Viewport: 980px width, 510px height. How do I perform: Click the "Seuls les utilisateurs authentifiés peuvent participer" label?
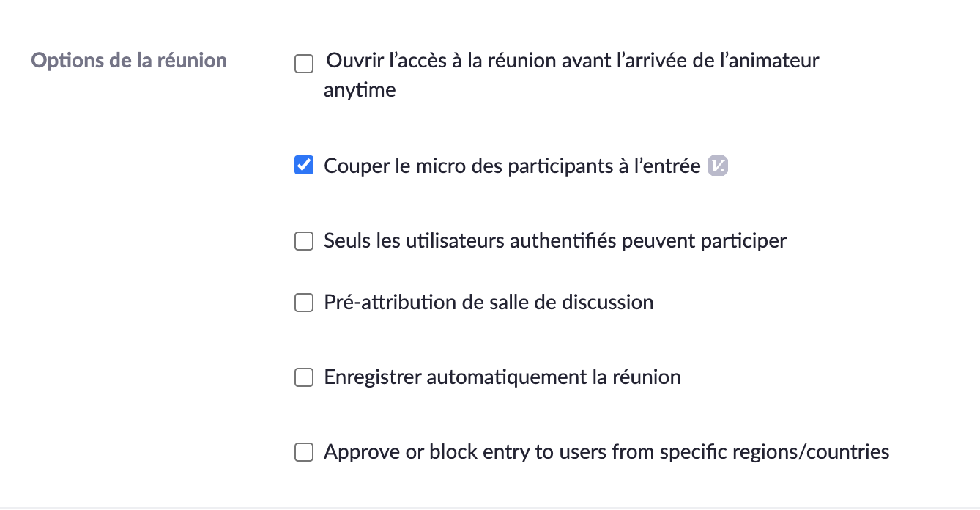[554, 241]
